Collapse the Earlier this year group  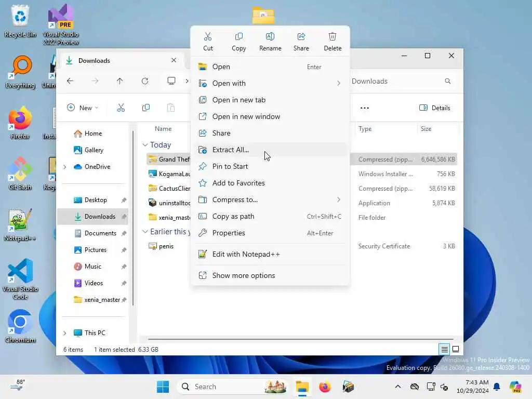click(145, 232)
